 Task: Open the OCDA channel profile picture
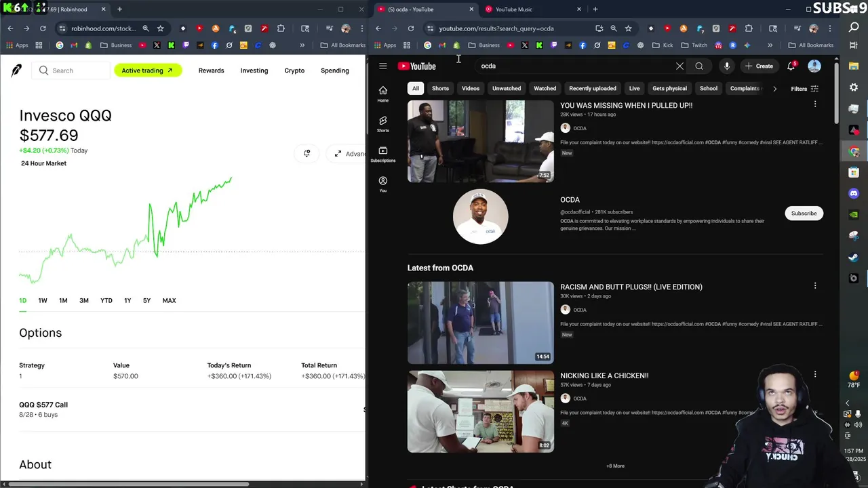(480, 217)
